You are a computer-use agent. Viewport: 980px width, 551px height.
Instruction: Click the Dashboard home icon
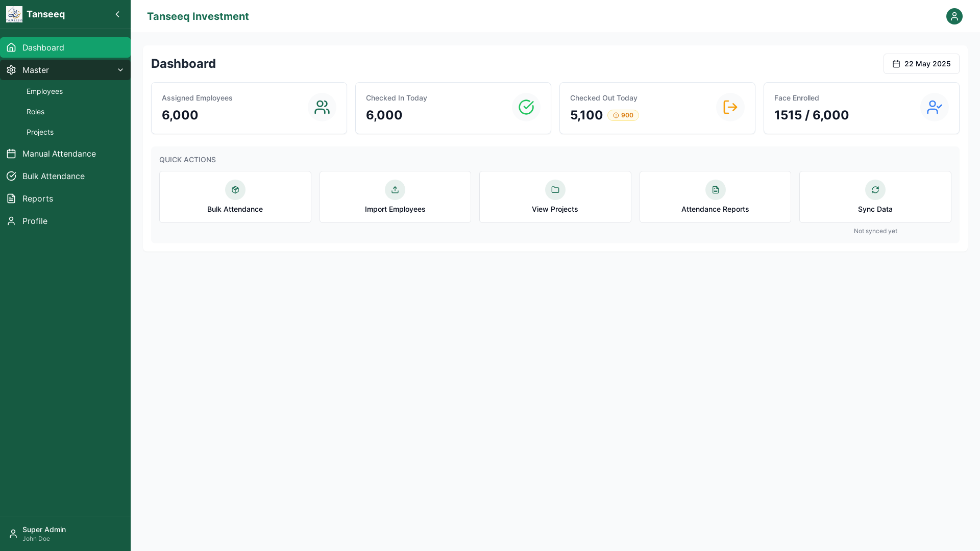[x=11, y=47]
